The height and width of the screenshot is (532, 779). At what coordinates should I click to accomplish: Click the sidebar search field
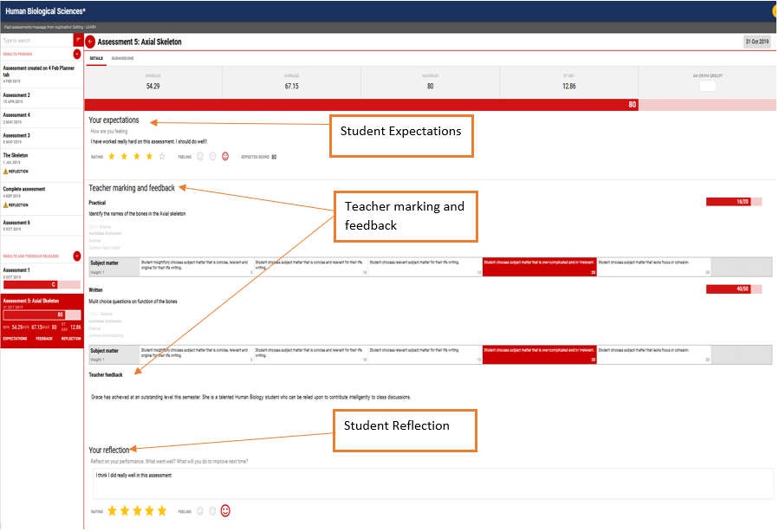[35, 40]
